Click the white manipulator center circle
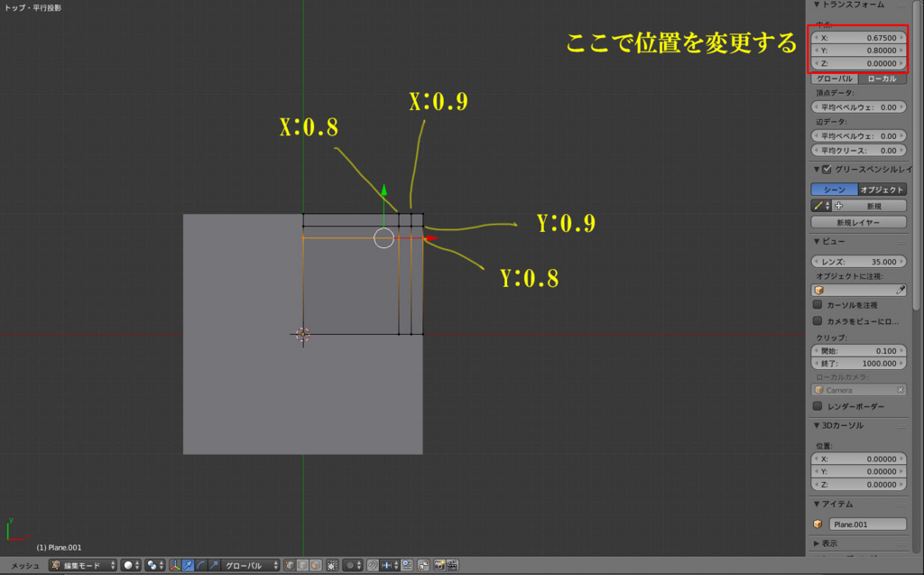Screen dimensions: 924x575 [383, 238]
